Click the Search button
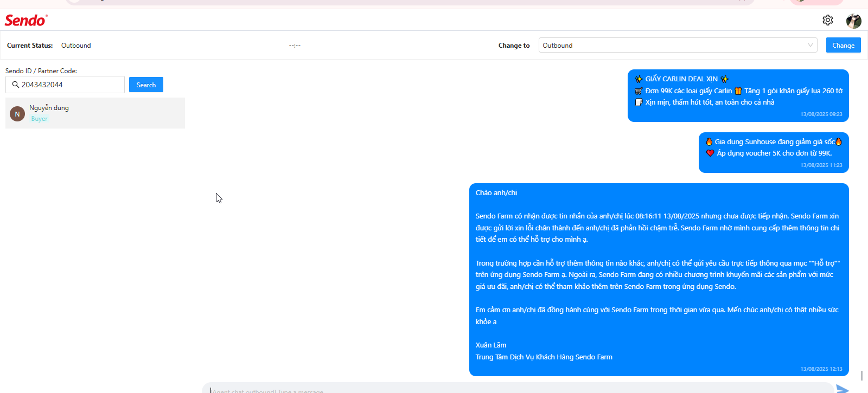 coord(146,85)
